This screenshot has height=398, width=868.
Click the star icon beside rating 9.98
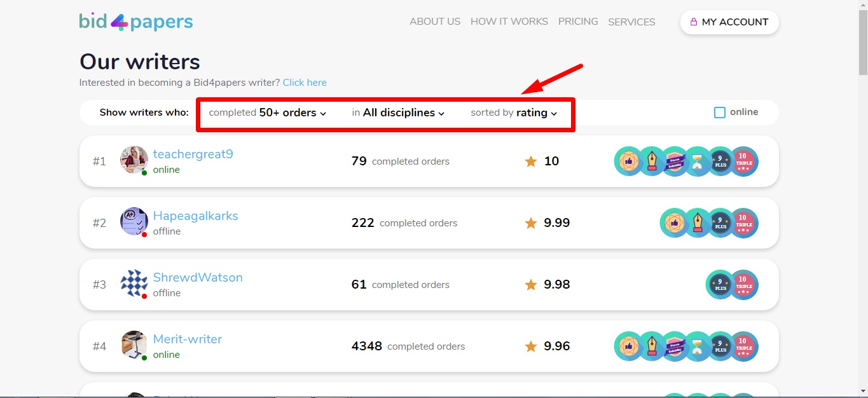(x=531, y=284)
